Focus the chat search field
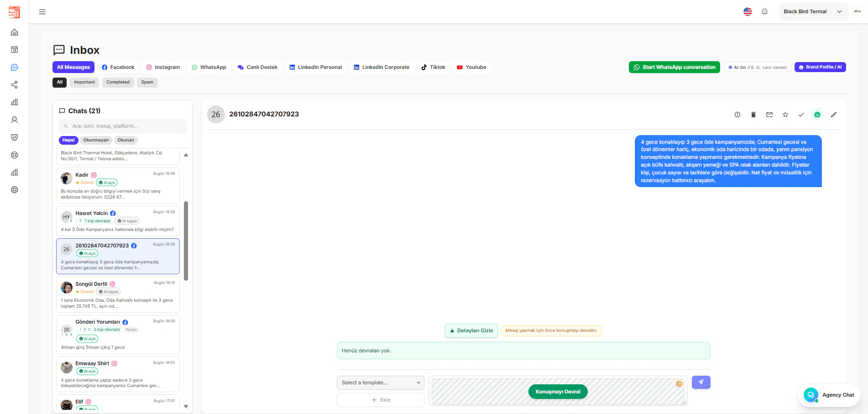Viewport: 868px width, 414px height. click(123, 126)
